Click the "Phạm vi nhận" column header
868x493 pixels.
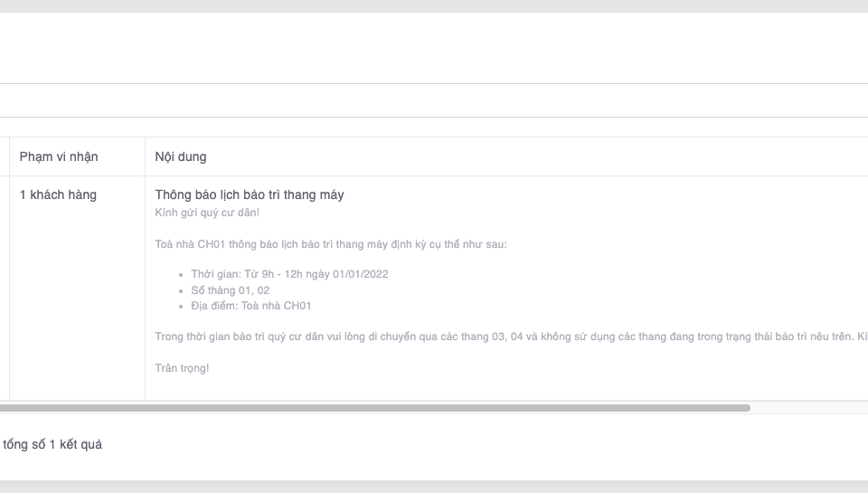click(x=59, y=156)
